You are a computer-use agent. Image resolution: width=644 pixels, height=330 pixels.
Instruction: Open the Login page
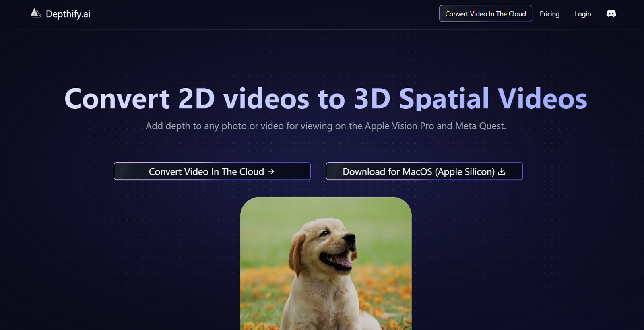point(582,14)
